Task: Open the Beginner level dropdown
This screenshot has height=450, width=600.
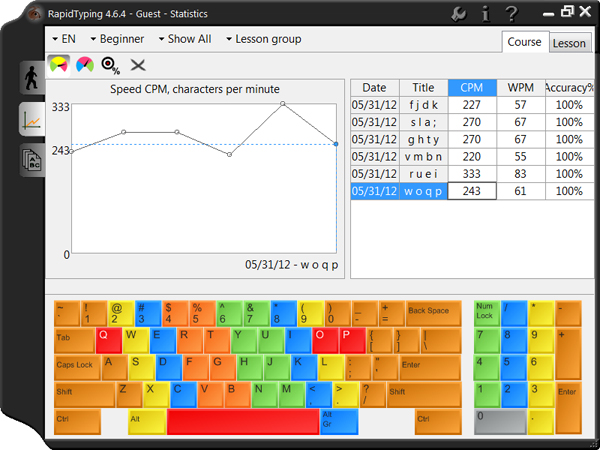Action: 117,39
